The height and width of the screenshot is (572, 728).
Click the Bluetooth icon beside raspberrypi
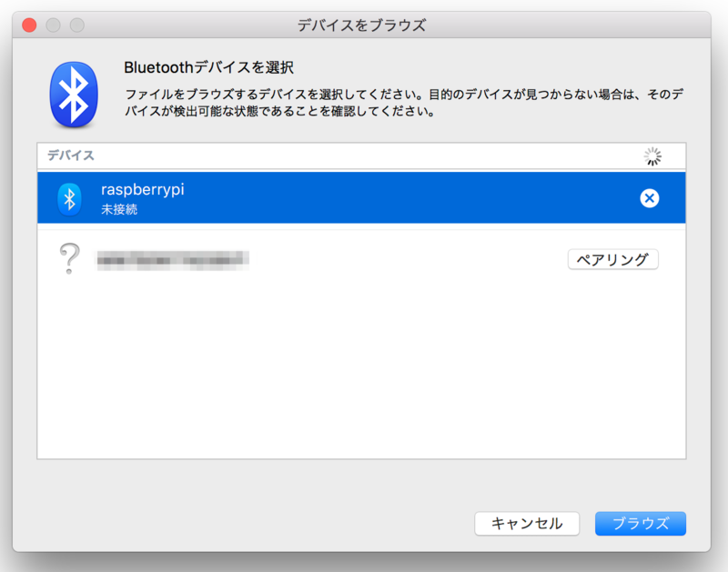pyautogui.click(x=70, y=199)
